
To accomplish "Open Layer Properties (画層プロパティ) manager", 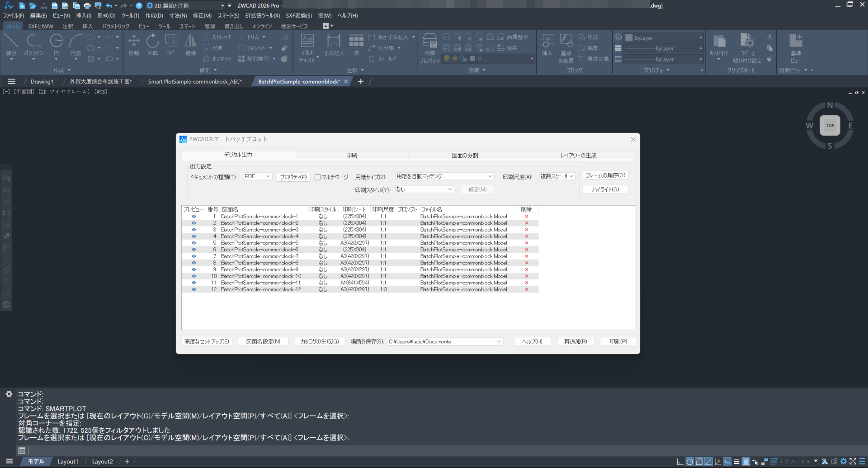I will tap(429, 48).
